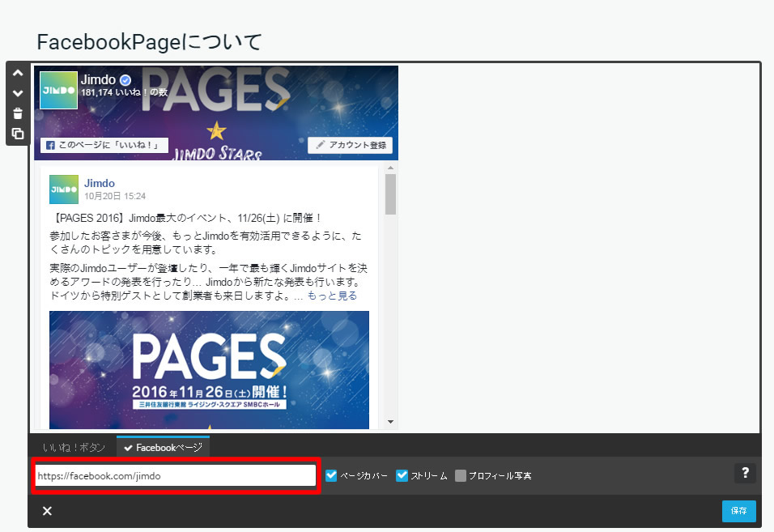This screenshot has width=774, height=532.
Task: Click the 181,174 いいね！の数 text
Action: click(x=124, y=92)
